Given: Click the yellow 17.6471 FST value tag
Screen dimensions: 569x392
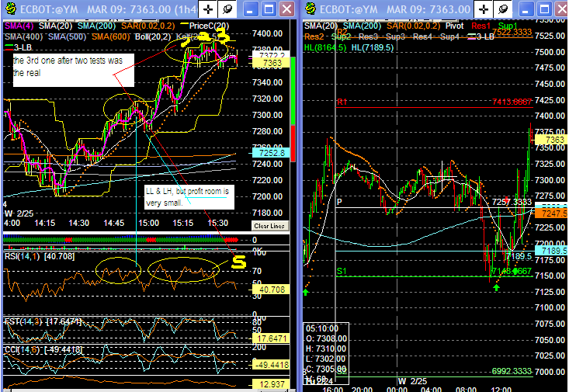Looking at the screenshot, I should 271,338.
